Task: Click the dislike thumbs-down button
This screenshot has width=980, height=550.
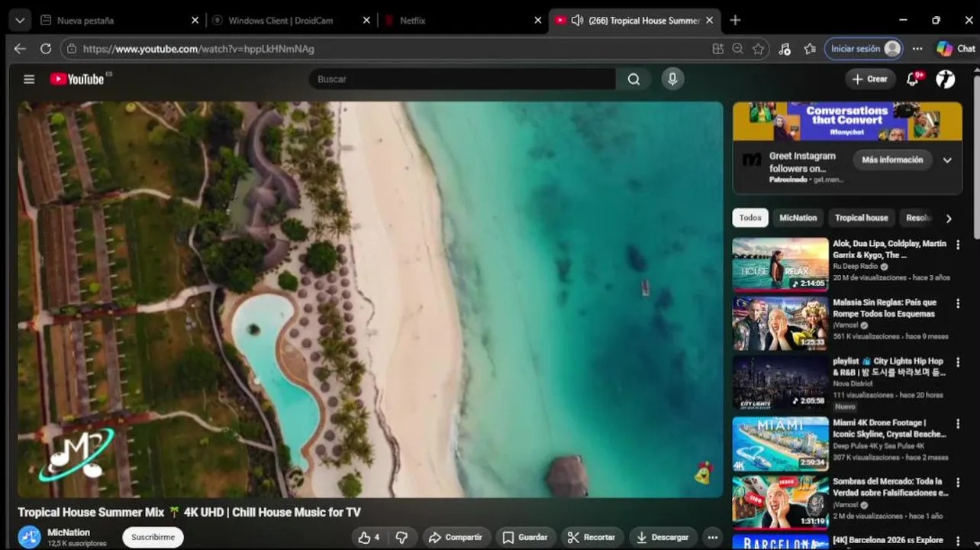Action: coord(401,537)
